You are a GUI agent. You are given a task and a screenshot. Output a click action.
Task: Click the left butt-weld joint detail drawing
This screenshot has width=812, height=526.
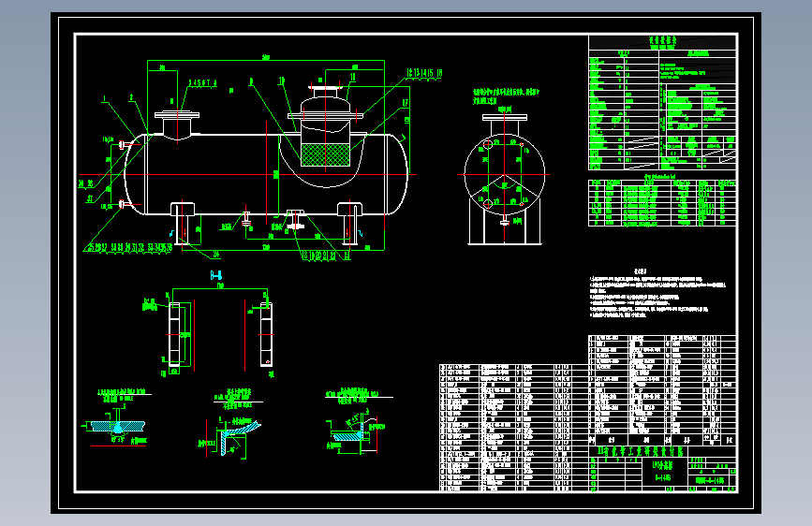[117, 426]
